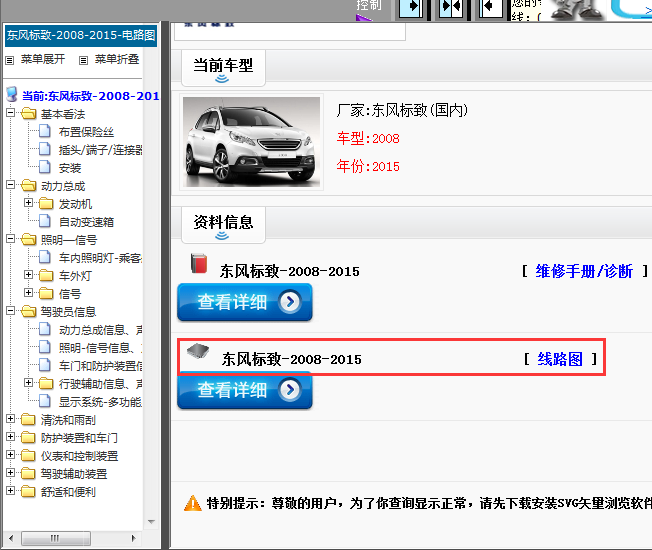Click the Peugeot 2008 car thumbnail
This screenshot has height=550, width=652.
252,141
